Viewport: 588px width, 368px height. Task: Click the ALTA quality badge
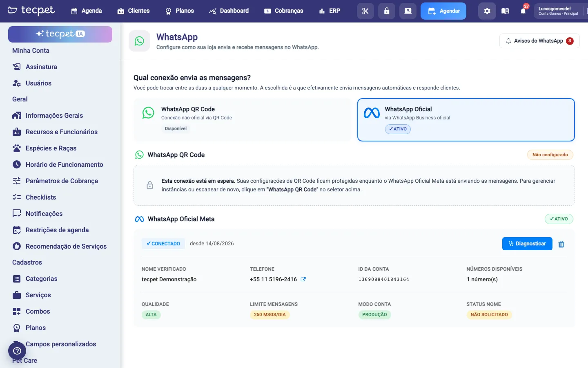pyautogui.click(x=151, y=315)
